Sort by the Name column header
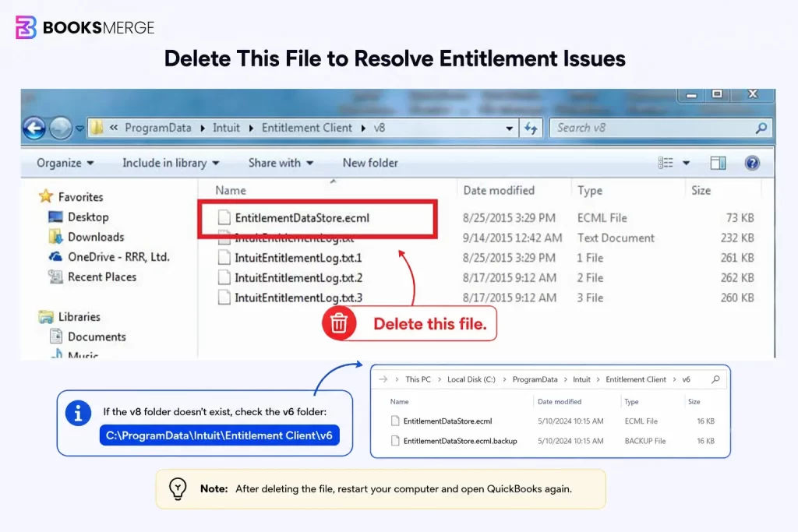Screen dimensions: 798x532 231,190
